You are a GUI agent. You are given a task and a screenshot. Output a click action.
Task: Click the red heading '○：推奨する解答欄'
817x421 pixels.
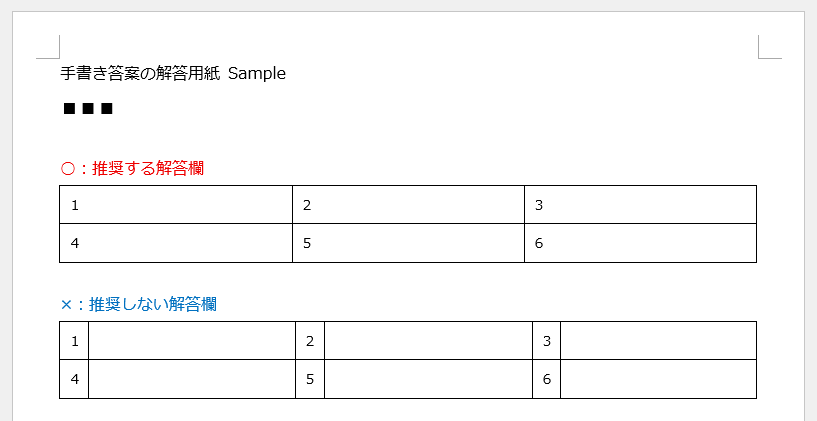point(133,168)
